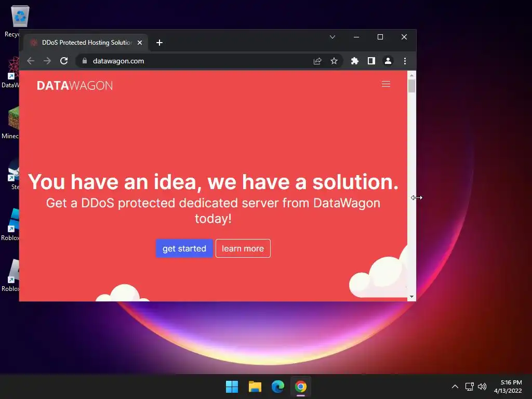Minimize the Chrome window
The image size is (532, 399).
pos(356,37)
